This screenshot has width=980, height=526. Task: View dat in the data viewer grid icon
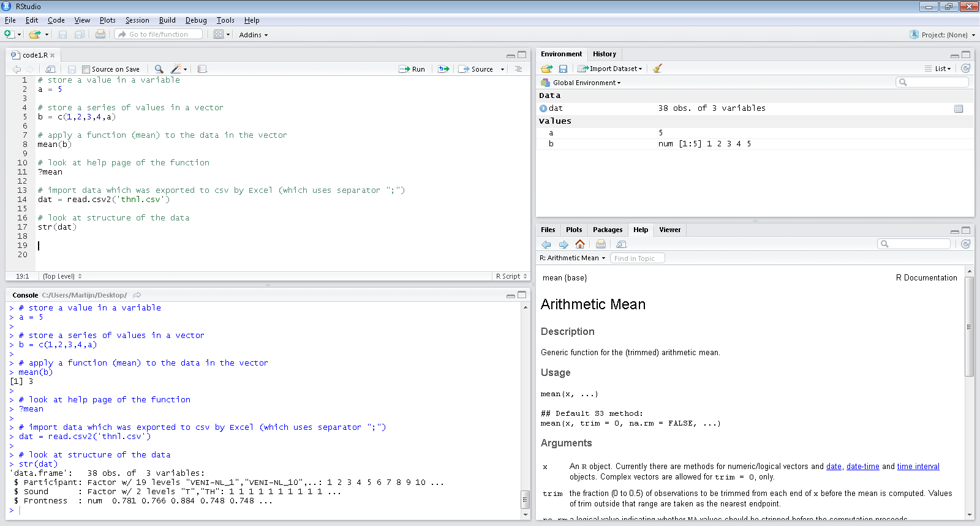[x=959, y=108]
